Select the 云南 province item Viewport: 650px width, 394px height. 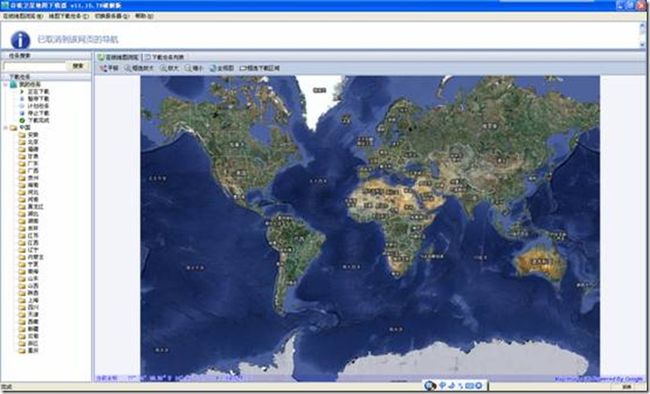click(33, 336)
